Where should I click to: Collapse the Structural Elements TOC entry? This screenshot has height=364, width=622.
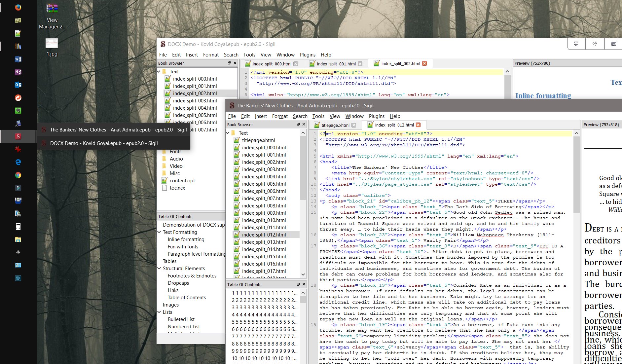point(159,269)
